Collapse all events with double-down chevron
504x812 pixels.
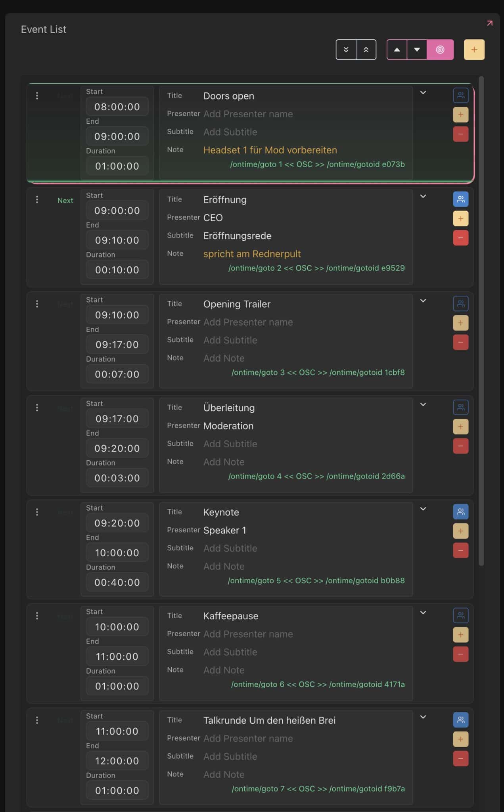click(346, 50)
